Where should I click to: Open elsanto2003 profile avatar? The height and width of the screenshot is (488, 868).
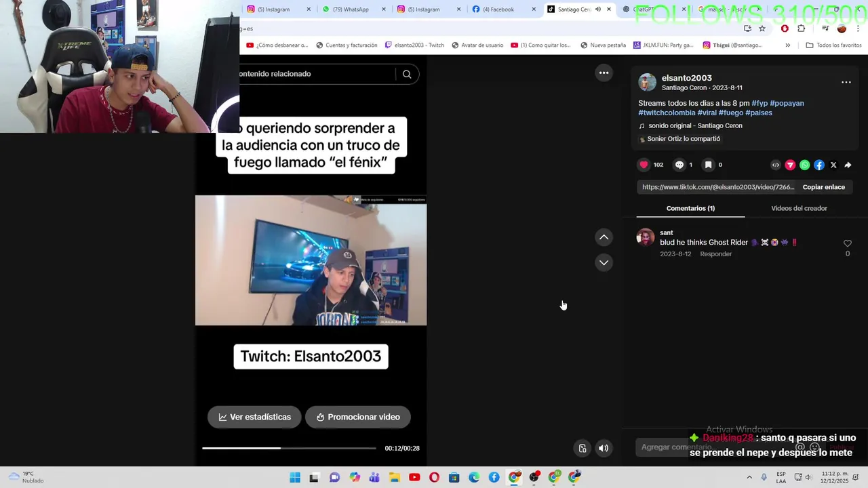648,83
